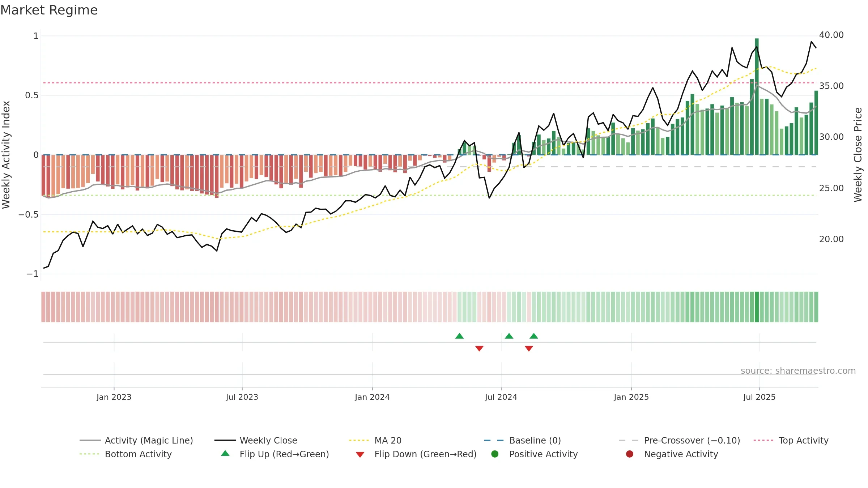Viewport: 868px width, 488px height.
Task: Click the Jan 2024 axis tick label
Action: click(372, 397)
